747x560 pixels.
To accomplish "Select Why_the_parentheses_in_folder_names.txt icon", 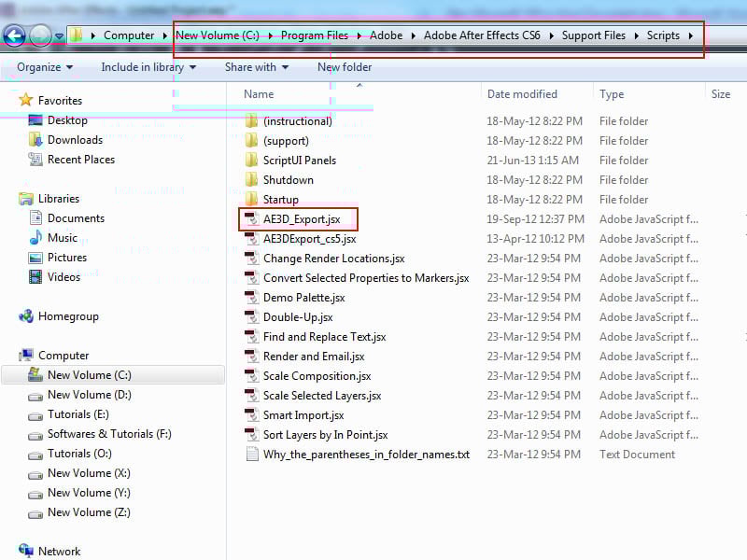I will point(251,454).
